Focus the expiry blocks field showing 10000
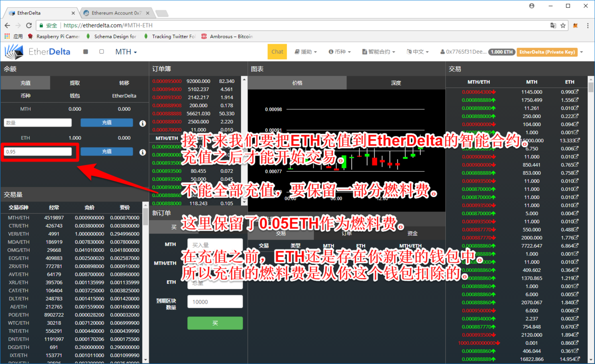 (215, 302)
